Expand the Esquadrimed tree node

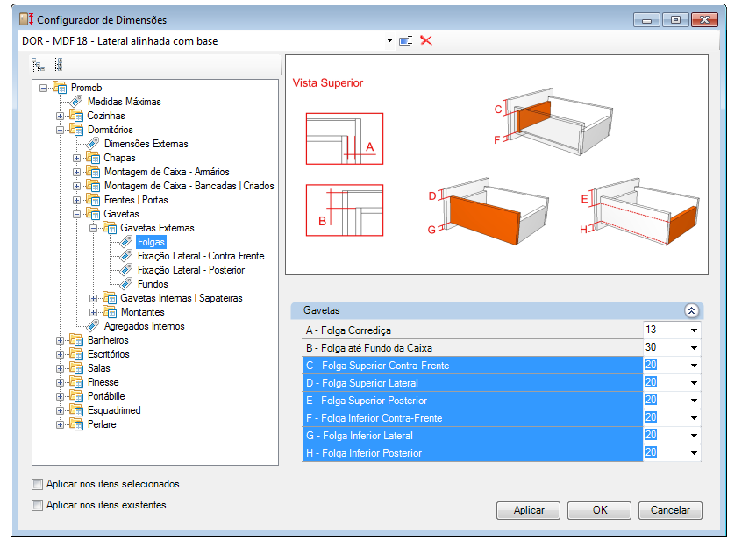point(60,410)
